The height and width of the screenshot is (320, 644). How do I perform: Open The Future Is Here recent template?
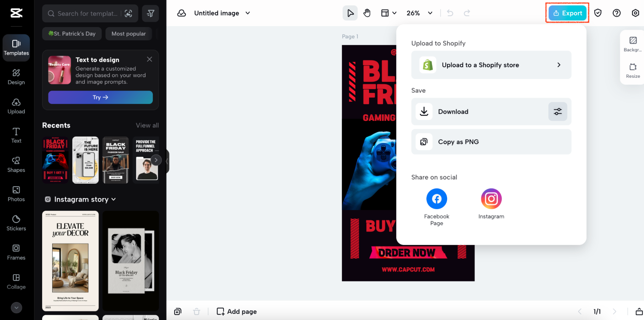click(x=85, y=160)
